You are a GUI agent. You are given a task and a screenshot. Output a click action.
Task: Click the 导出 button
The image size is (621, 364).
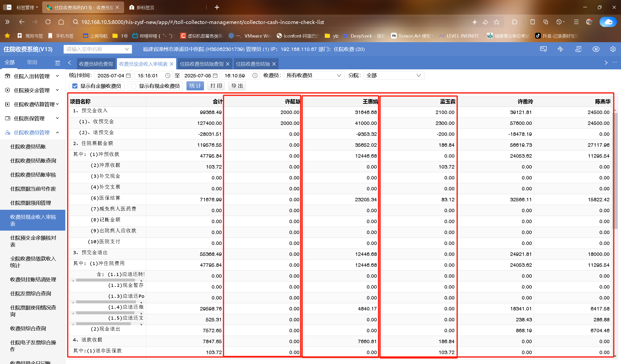pyautogui.click(x=237, y=86)
